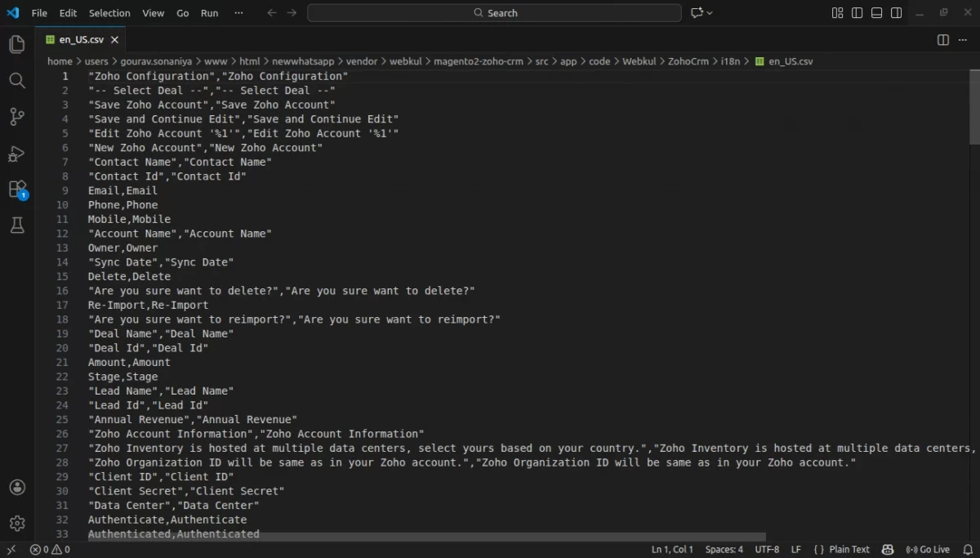This screenshot has width=980, height=558.
Task: Open the errors and warnings problems indicator
Action: (x=50, y=550)
